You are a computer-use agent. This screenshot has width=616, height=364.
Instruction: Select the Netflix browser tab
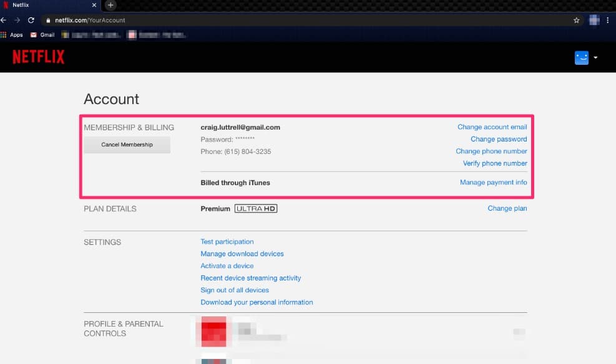51,5
